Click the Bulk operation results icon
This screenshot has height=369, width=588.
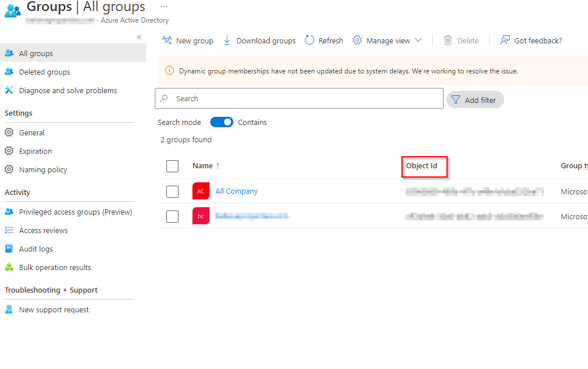tap(9, 267)
